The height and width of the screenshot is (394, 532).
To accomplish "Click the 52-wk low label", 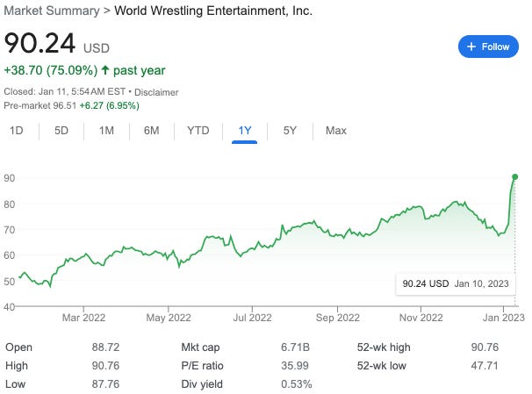I will click(381, 366).
